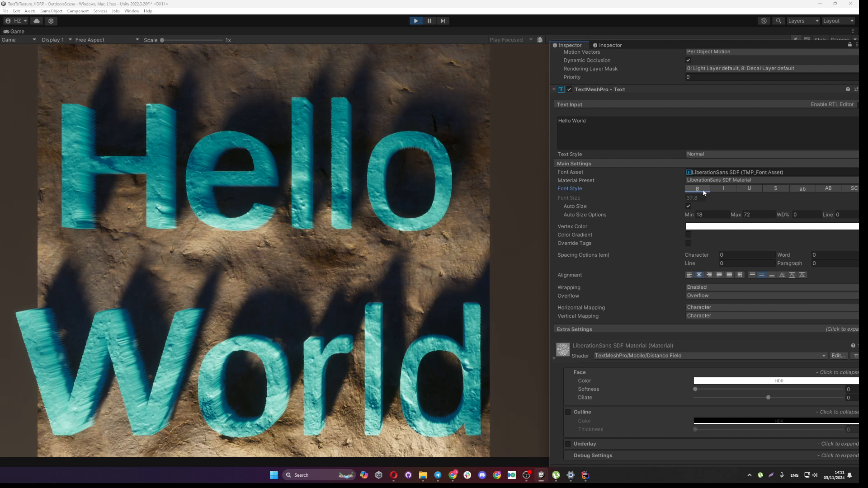The width and height of the screenshot is (868, 488).
Task: Open the Text Style dropdown
Action: point(772,154)
